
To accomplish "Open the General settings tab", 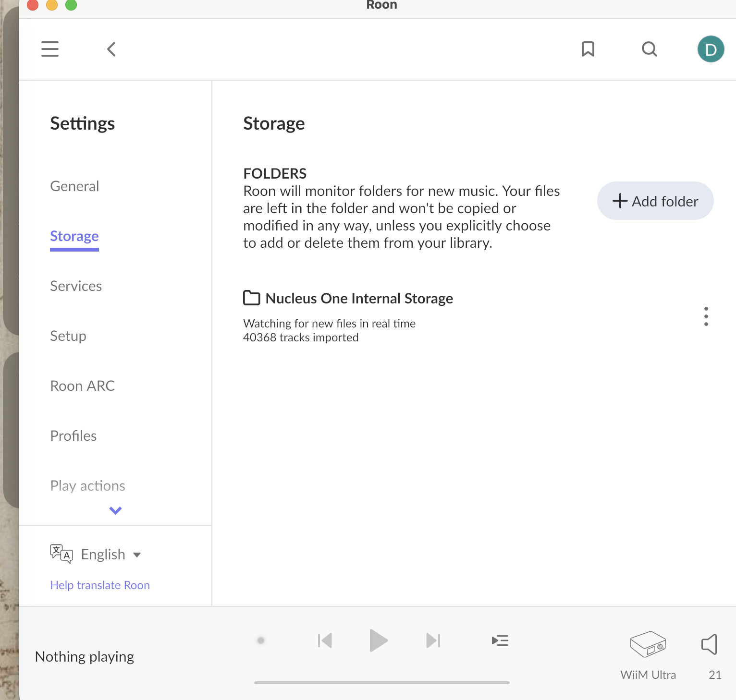I will 74,186.
